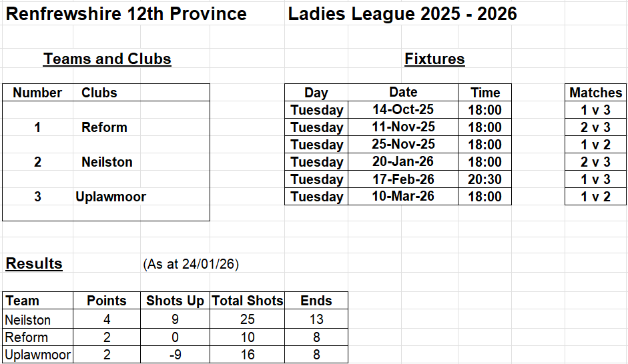Image resolution: width=628 pixels, height=364 pixels.
Task: Click the Teams and Clubs heading
Action: coord(107,59)
